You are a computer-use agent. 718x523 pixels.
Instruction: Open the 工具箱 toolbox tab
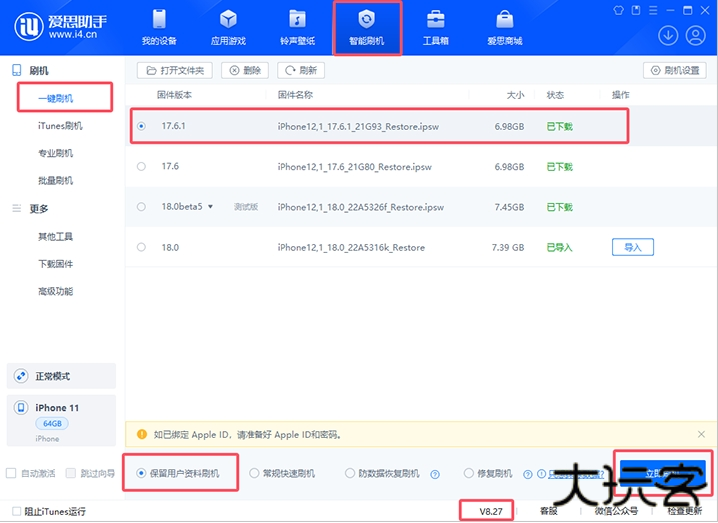click(x=435, y=27)
